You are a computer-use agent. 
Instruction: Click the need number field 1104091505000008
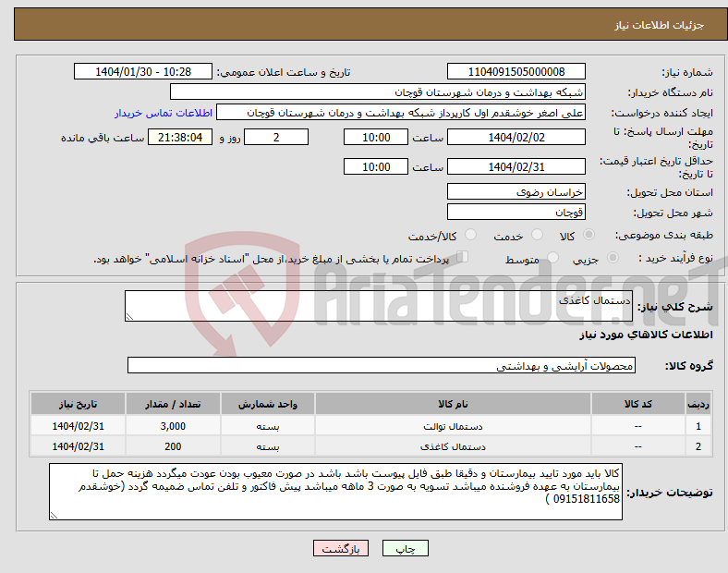[516, 72]
